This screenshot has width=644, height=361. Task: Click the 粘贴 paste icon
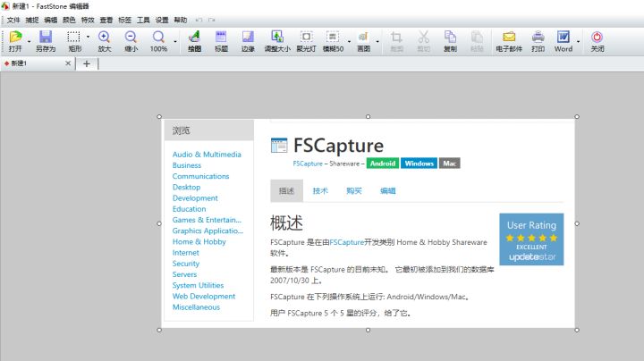(x=477, y=37)
